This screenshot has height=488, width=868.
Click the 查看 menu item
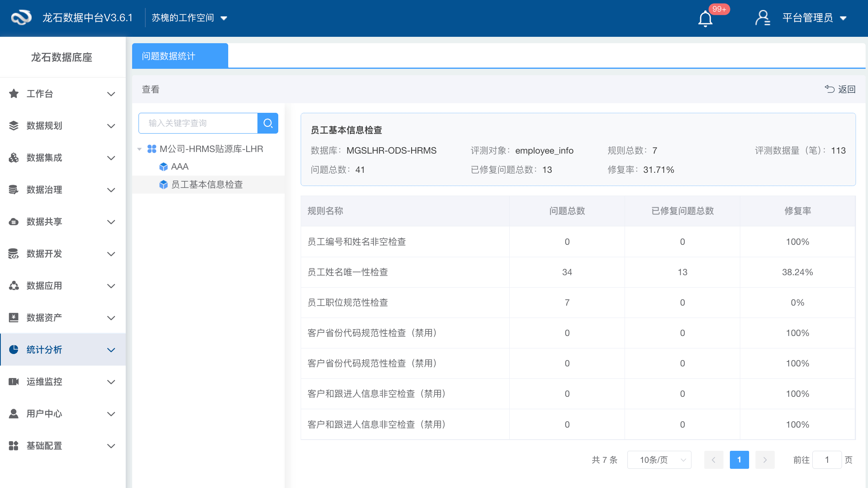click(x=150, y=89)
